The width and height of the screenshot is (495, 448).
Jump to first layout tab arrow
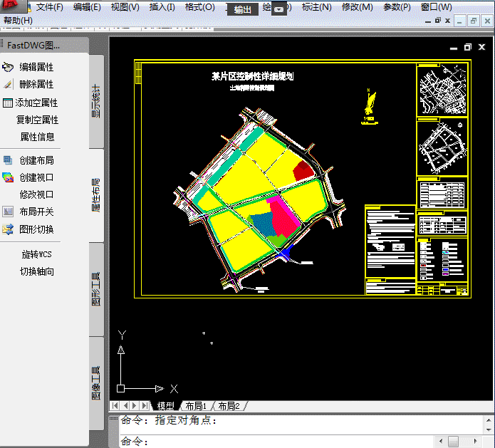[115, 406]
